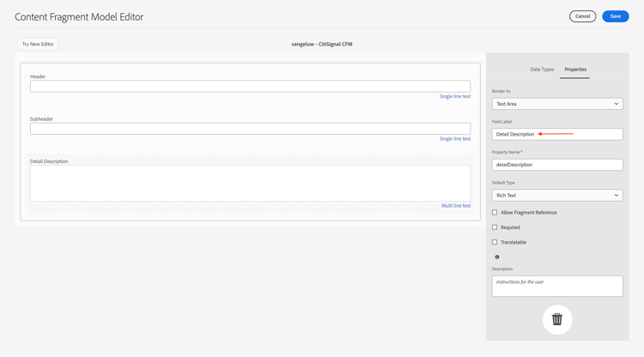Select the Header field
This screenshot has width=644, height=357.
click(x=250, y=86)
